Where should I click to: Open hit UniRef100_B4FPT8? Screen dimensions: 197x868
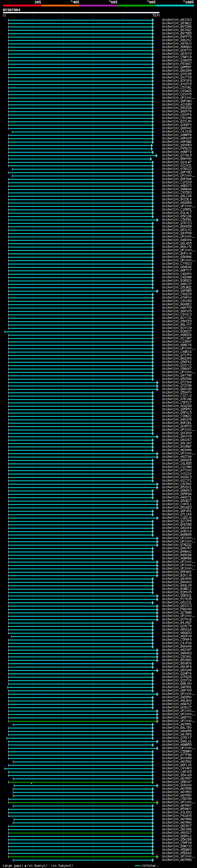pos(177,37)
